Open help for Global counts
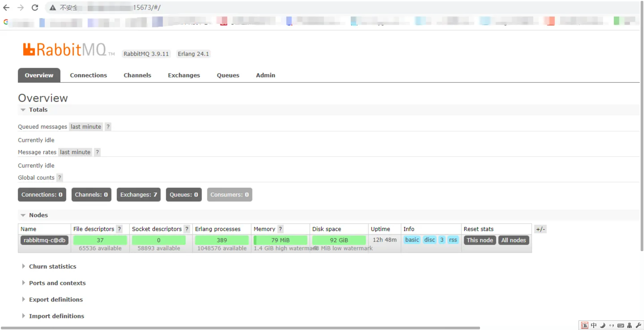The image size is (644, 330). click(x=60, y=177)
